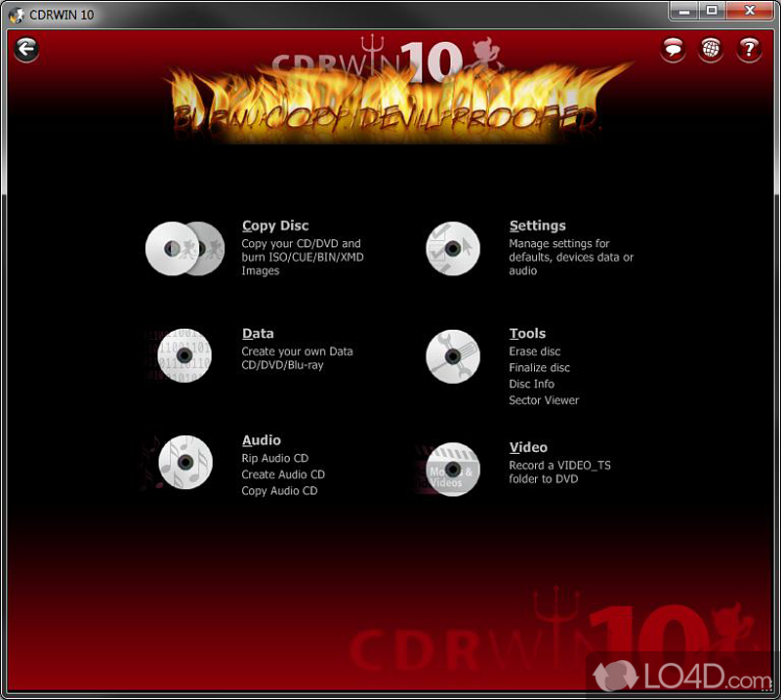This screenshot has width=781, height=700.
Task: Open the Tools heading
Action: pyautogui.click(x=527, y=333)
